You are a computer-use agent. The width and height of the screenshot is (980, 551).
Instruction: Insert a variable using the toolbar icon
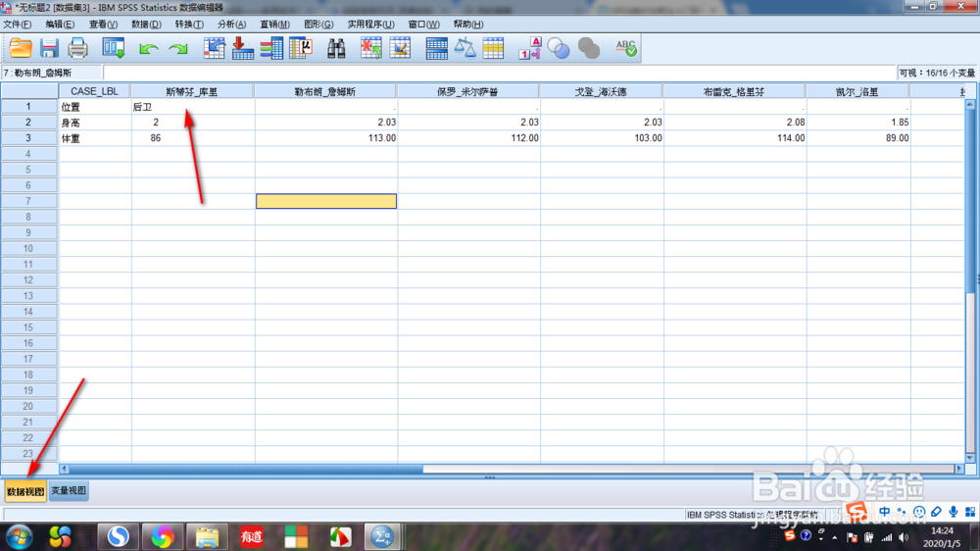(x=400, y=48)
